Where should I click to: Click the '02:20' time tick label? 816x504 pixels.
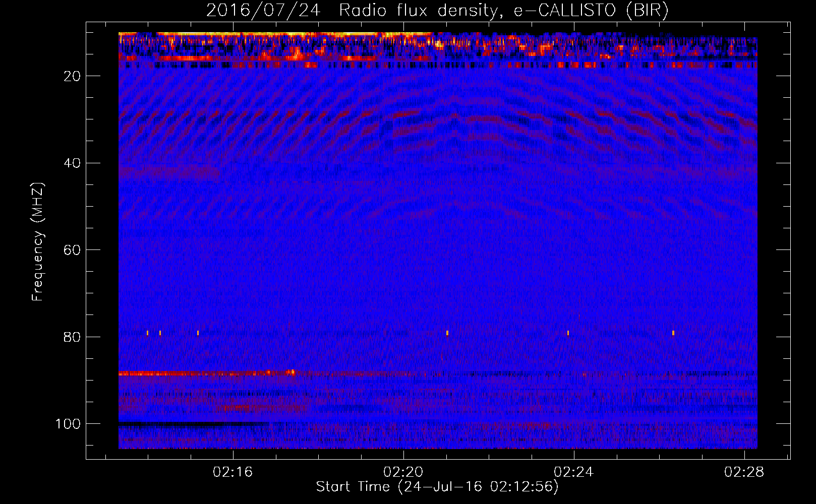[x=403, y=472]
